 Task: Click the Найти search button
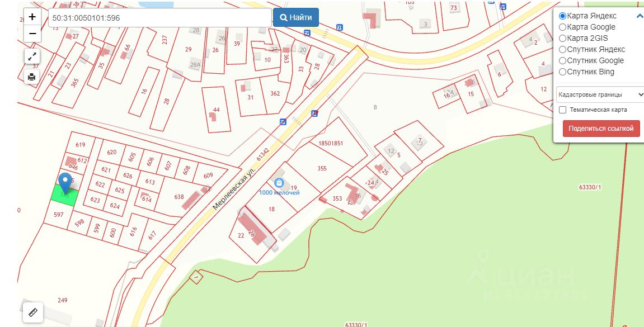296,18
